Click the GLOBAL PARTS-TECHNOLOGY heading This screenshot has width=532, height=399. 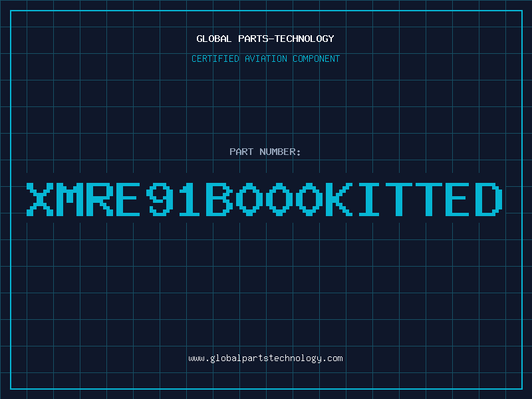coord(265,39)
